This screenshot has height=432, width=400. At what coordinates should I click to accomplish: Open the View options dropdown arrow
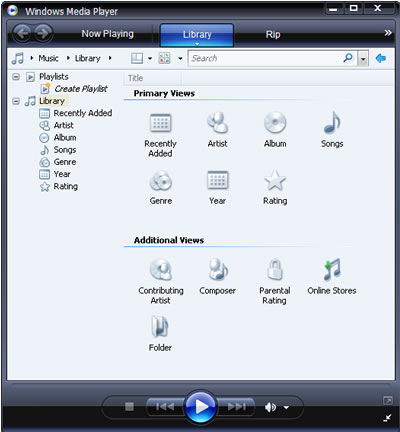180,59
